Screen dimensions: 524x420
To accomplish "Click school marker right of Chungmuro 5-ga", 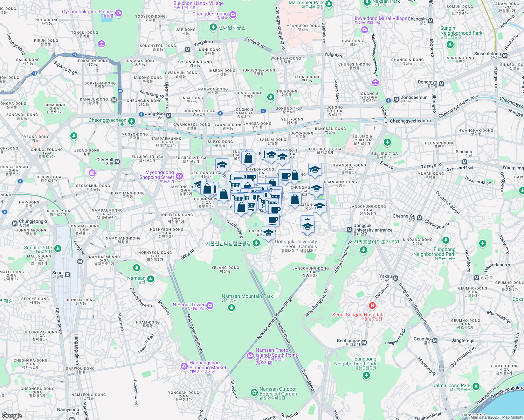I will point(316,189).
